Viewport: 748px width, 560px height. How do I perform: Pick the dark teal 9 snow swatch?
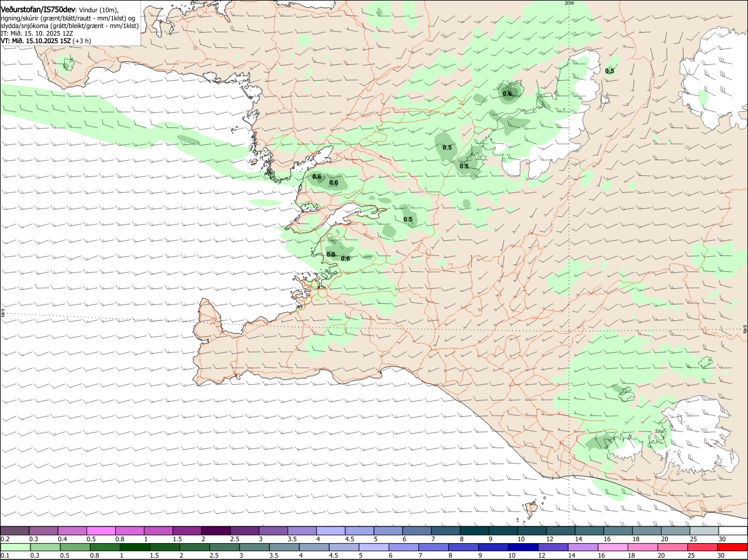503,530
